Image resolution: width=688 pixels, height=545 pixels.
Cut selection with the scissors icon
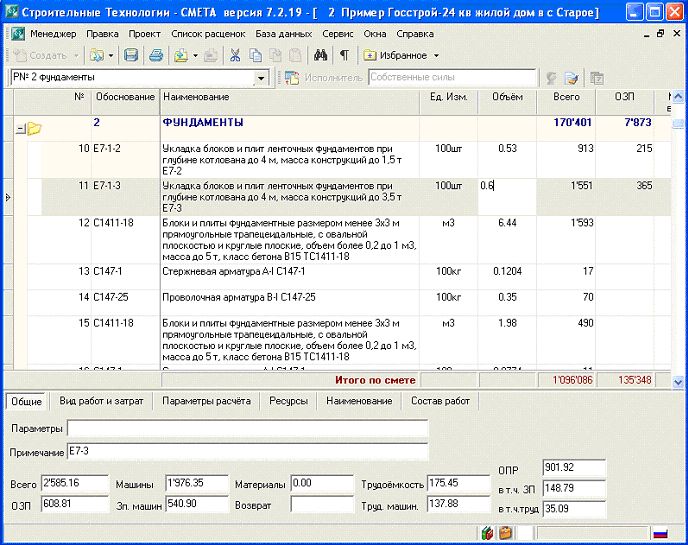235,55
